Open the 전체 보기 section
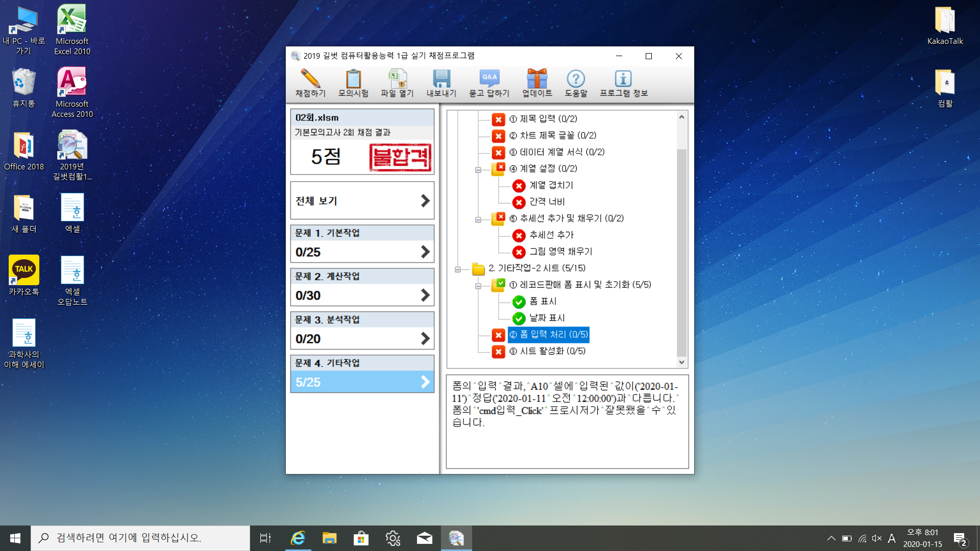This screenshot has height=551, width=980. click(362, 201)
